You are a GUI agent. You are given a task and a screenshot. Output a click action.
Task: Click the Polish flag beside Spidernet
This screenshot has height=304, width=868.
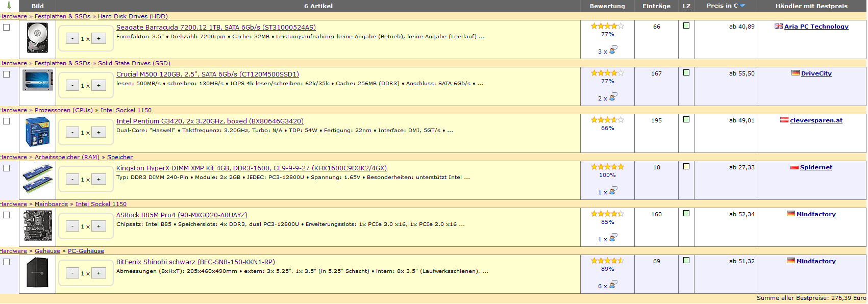pyautogui.click(x=795, y=167)
